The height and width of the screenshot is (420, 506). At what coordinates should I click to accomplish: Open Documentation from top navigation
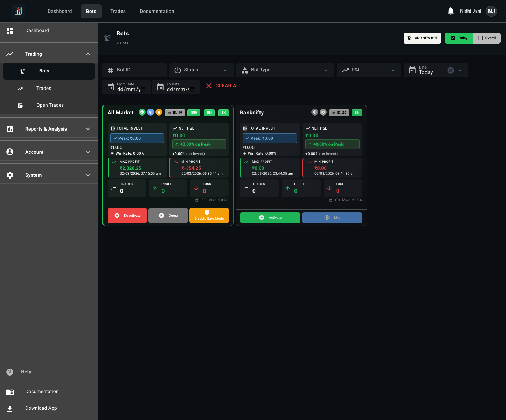(x=157, y=11)
